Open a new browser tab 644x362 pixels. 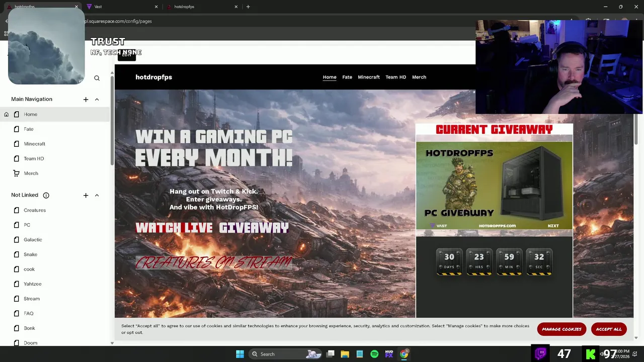pyautogui.click(x=248, y=7)
